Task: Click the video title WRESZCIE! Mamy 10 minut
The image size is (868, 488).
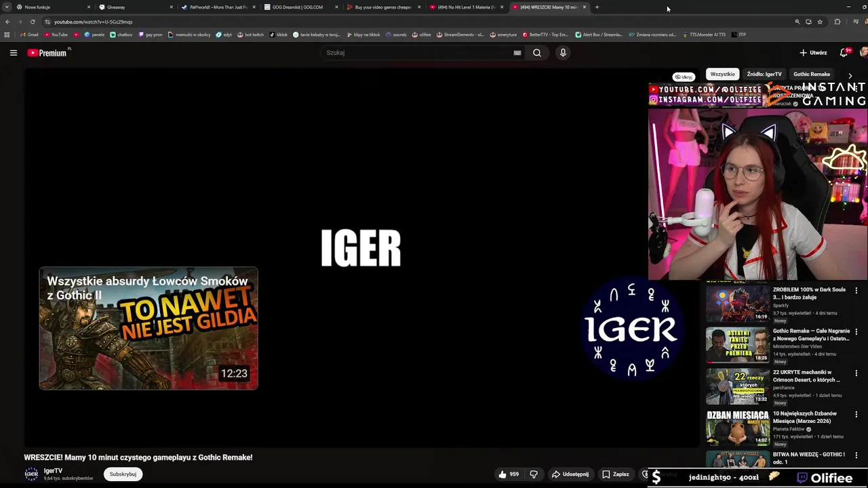Action: pos(138,457)
